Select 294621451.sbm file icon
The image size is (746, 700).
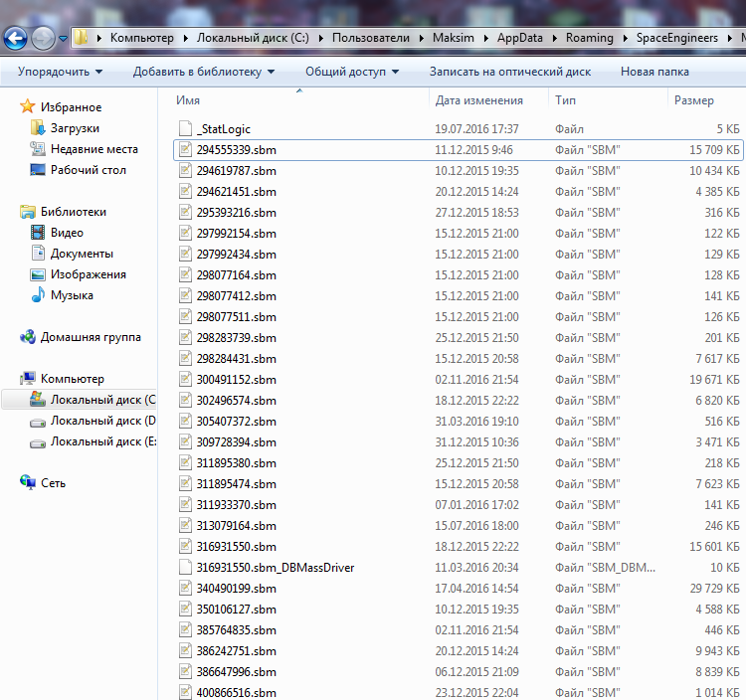tap(186, 191)
